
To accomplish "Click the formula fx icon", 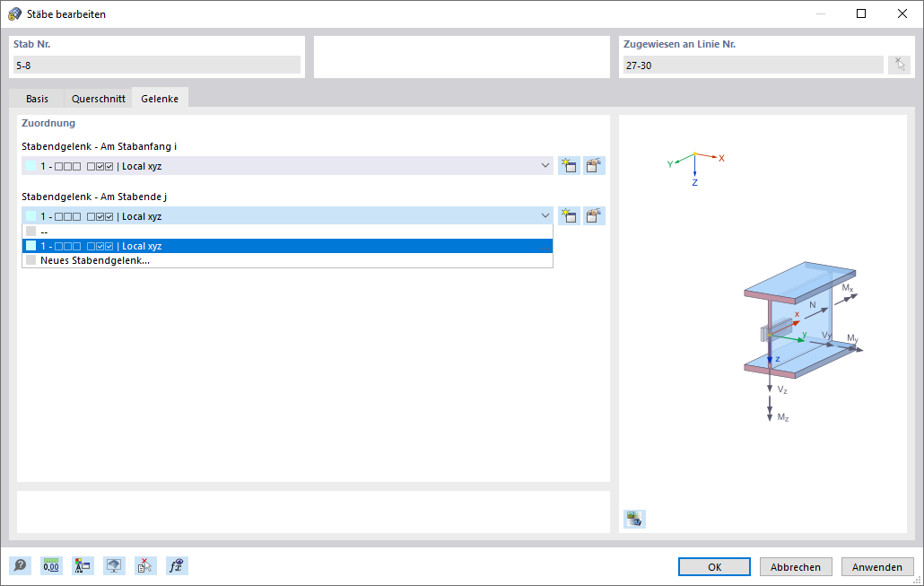I will point(177,566).
